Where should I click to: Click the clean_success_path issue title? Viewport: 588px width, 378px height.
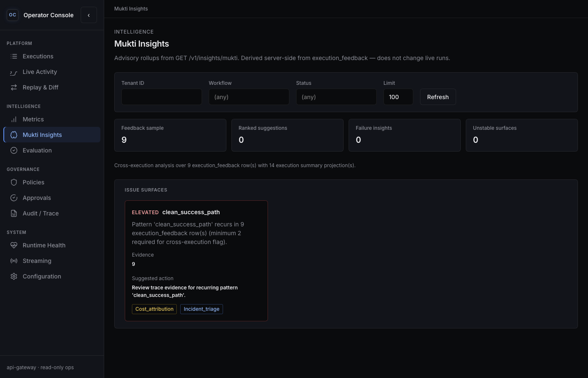coord(191,212)
